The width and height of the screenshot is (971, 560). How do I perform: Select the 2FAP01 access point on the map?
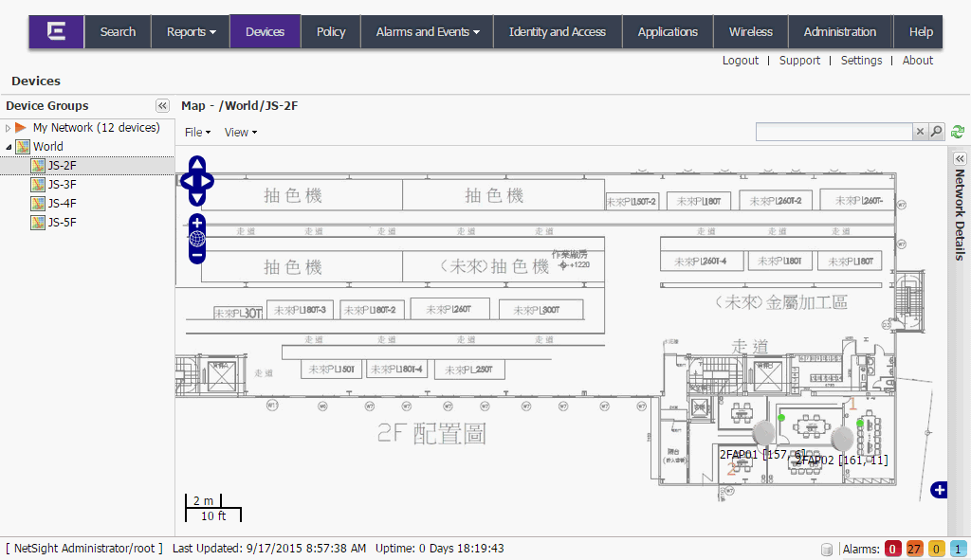pos(764,432)
